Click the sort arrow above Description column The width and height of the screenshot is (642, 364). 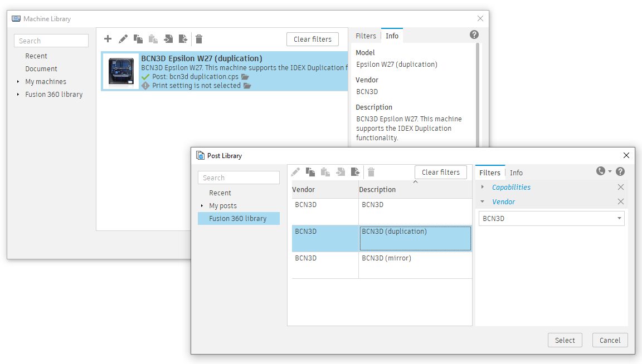pyautogui.click(x=415, y=181)
